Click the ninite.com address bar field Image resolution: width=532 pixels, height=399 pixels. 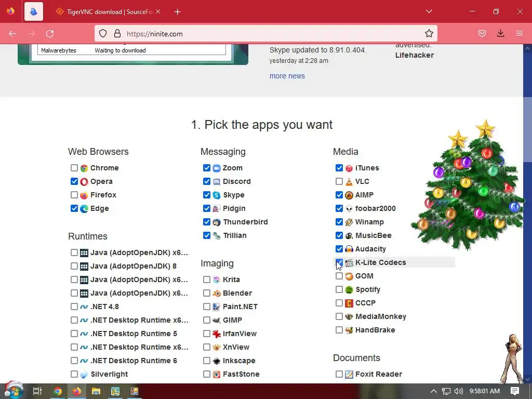265,33
